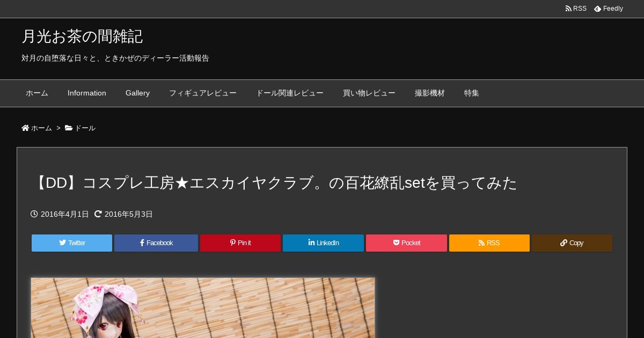Save the article to Pocket
644x338 pixels.
(x=406, y=243)
